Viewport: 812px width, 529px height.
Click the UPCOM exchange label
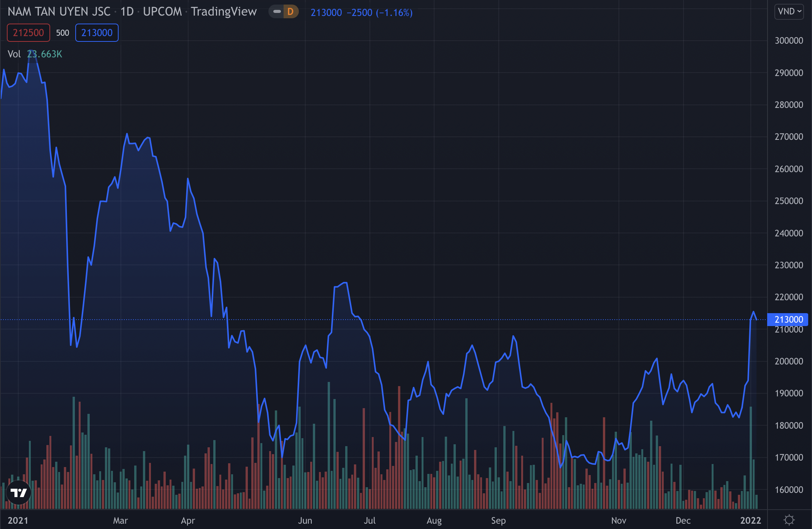[162, 12]
